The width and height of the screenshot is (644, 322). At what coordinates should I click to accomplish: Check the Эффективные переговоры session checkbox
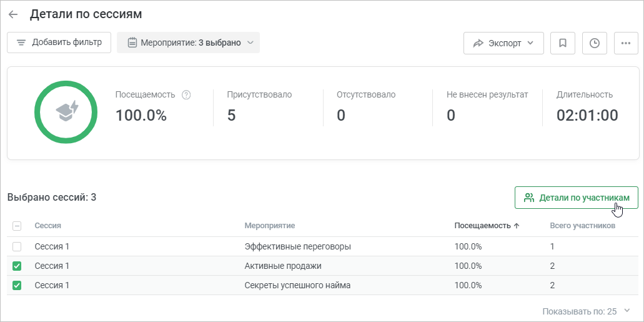(x=17, y=247)
